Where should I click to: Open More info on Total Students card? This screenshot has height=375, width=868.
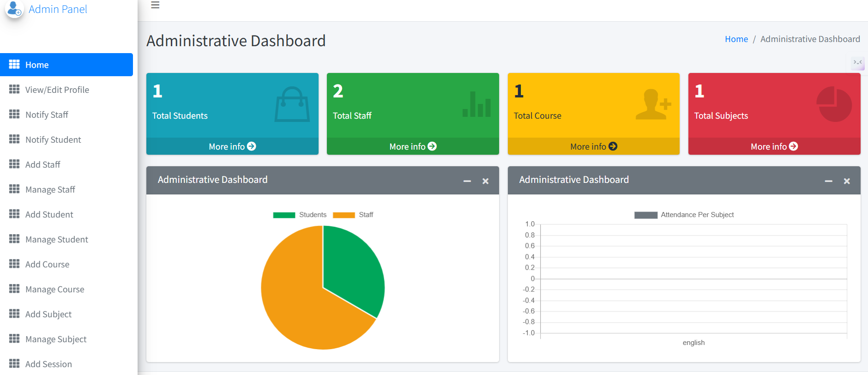tap(232, 146)
